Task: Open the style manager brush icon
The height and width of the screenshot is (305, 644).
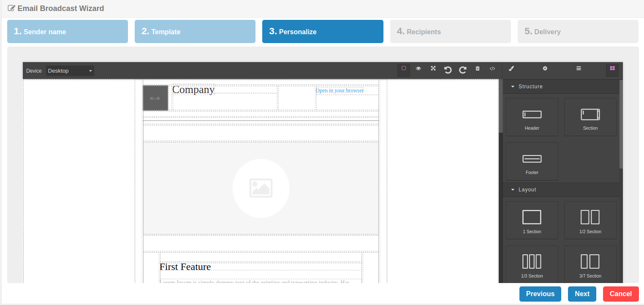Action: (x=511, y=68)
